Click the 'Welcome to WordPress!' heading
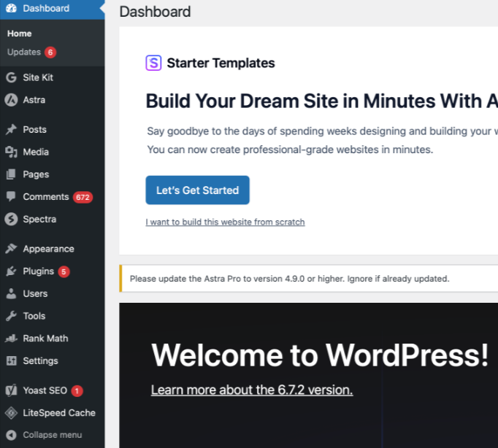 tap(320, 355)
